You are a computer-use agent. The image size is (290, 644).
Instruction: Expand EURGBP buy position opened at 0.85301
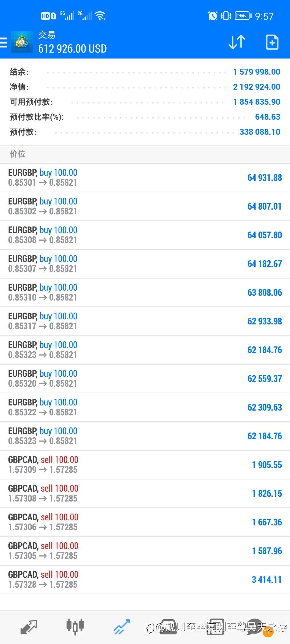[x=145, y=178]
